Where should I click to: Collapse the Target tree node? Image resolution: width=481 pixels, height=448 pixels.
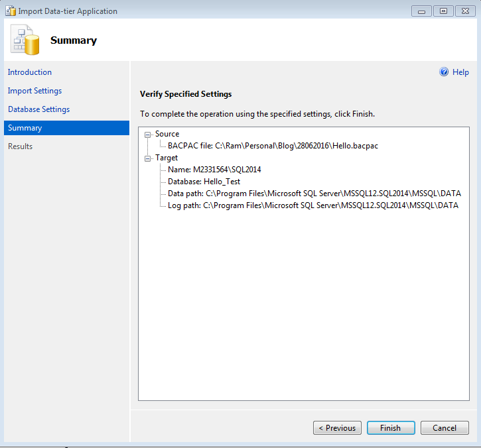(x=148, y=158)
